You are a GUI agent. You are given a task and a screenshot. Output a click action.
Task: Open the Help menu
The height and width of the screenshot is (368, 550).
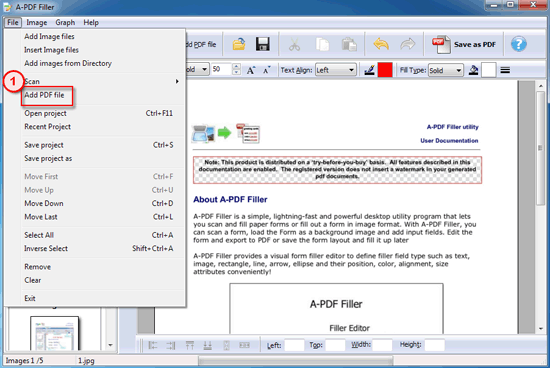[x=91, y=22]
